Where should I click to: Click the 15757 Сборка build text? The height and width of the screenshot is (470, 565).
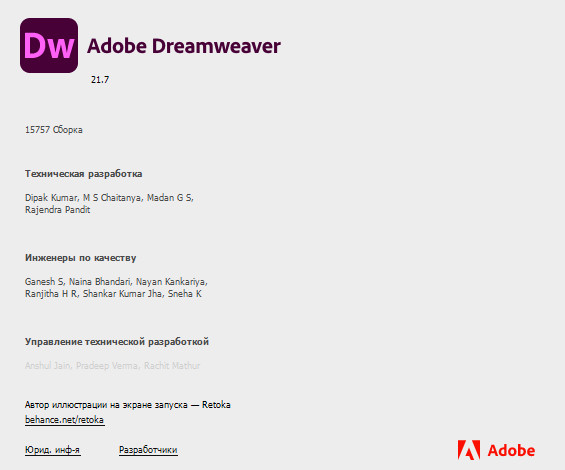pos(54,130)
